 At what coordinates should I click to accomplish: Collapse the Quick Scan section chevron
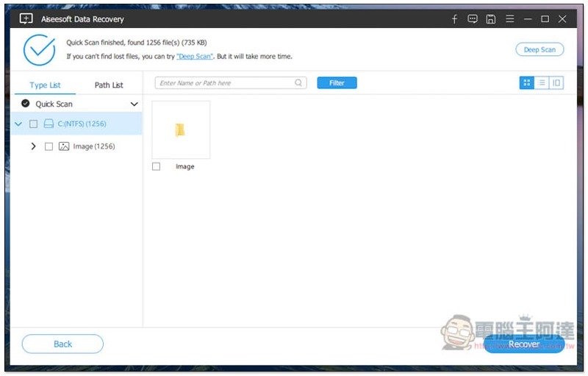(x=135, y=104)
